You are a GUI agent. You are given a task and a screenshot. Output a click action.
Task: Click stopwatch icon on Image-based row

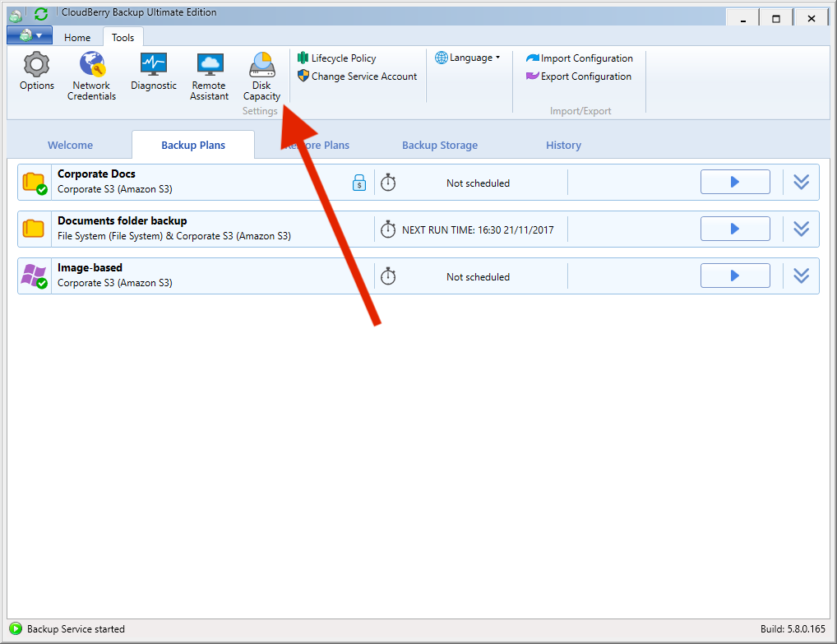tap(388, 276)
